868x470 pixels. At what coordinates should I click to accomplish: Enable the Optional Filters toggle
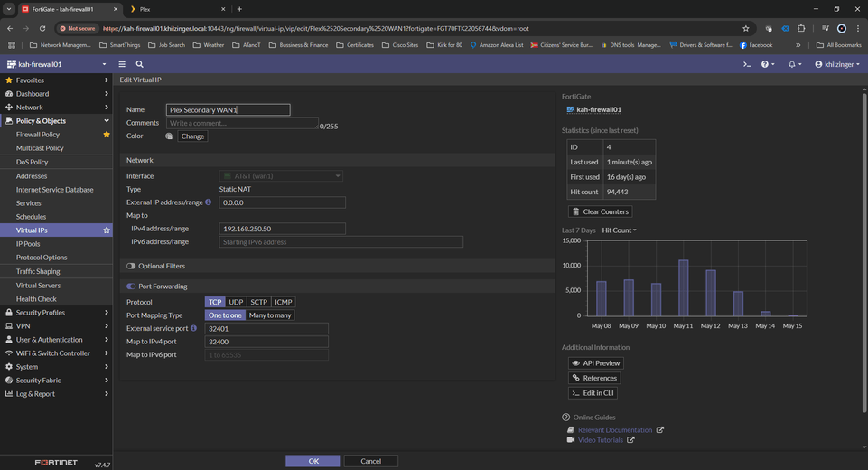pos(131,266)
